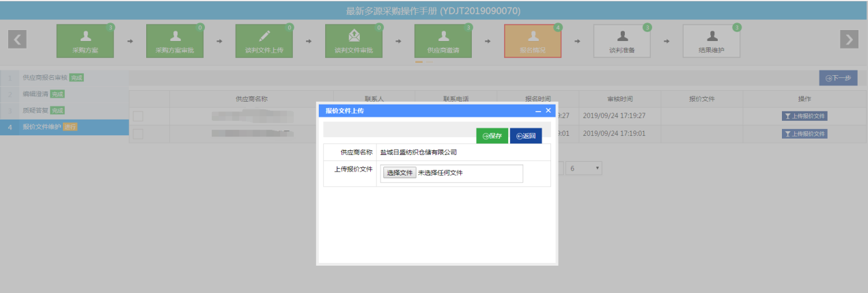Select the 谈判文件审批 envelope step
Image resolution: width=868 pixels, height=293 pixels.
pos(354,41)
